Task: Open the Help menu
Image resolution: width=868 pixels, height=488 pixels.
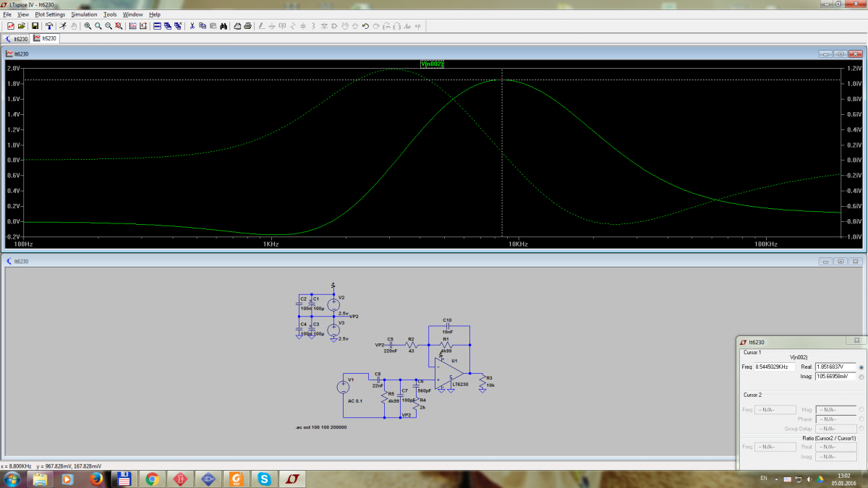Action: (x=155, y=14)
